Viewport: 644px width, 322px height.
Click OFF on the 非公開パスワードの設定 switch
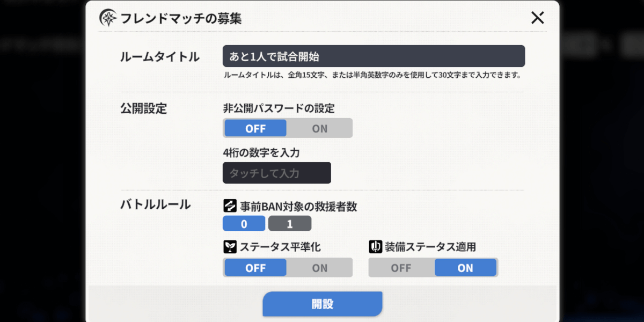click(x=255, y=128)
